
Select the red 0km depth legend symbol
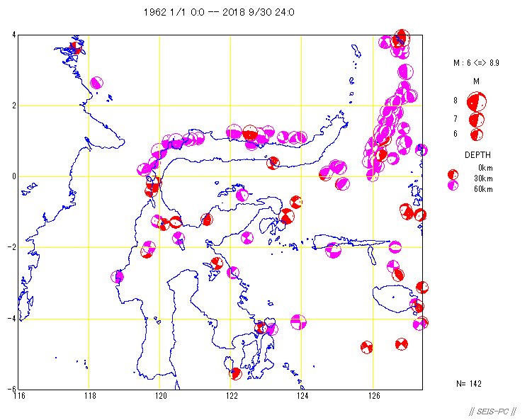[453, 175]
